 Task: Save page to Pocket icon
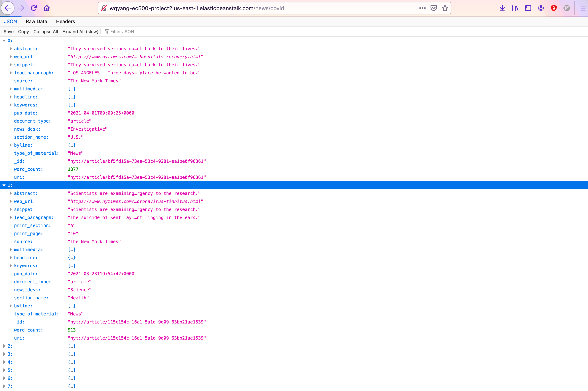pos(434,8)
